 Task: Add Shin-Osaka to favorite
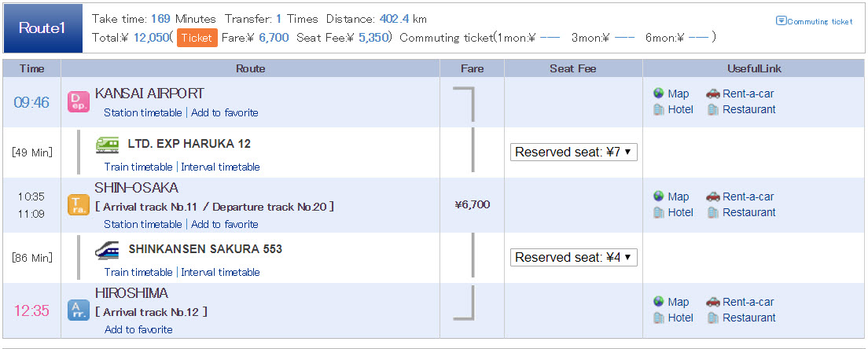pyautogui.click(x=225, y=225)
